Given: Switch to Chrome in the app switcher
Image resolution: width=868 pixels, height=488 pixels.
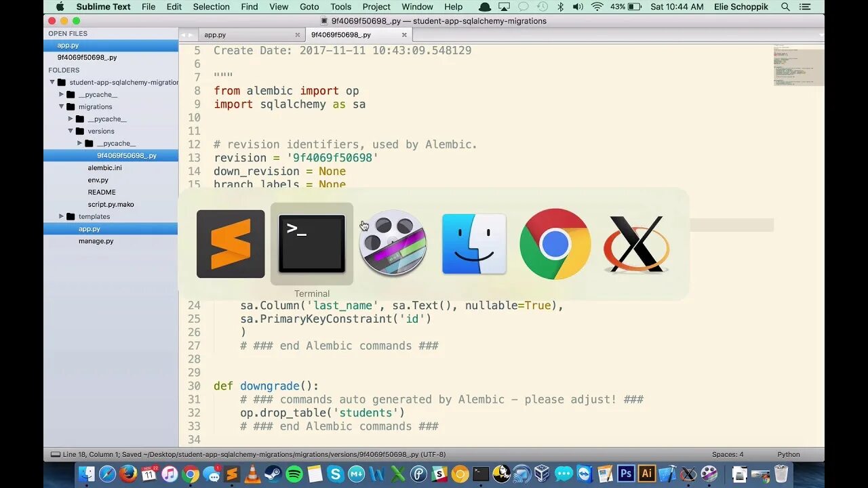Looking at the screenshot, I should 555,244.
